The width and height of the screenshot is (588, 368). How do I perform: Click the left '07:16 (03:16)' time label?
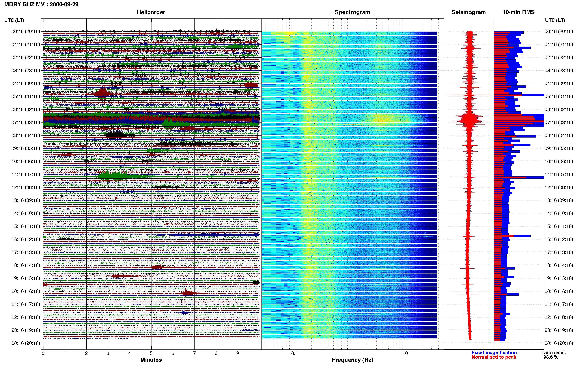pos(26,122)
